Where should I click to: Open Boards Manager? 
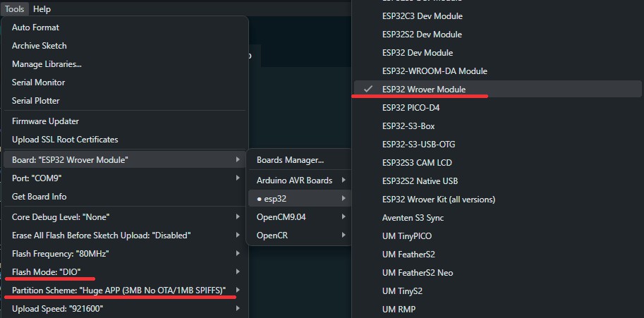click(290, 160)
